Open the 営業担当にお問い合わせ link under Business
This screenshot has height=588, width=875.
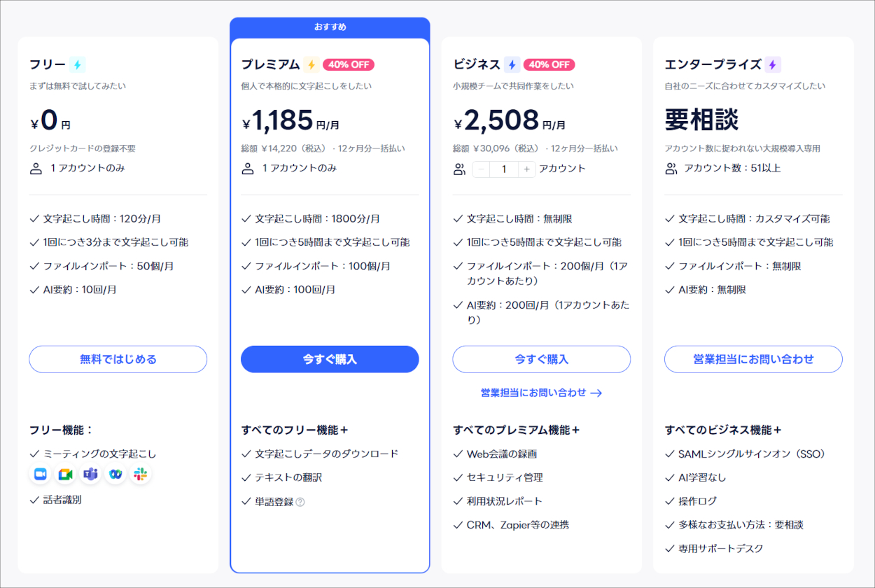[542, 393]
